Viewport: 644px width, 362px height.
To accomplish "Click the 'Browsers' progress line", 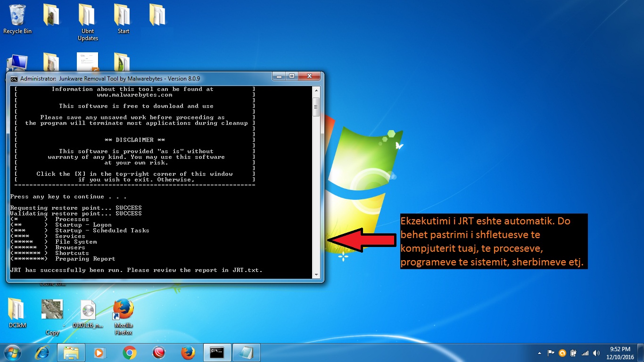I will [48, 247].
